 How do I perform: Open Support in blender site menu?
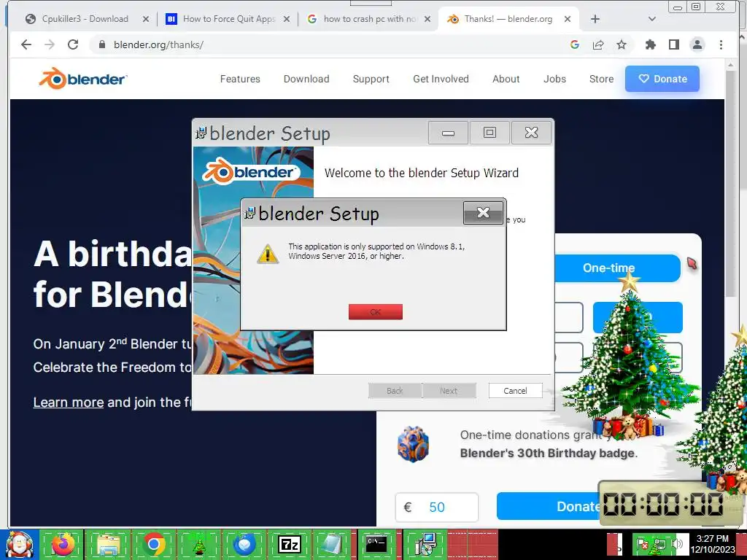point(371,79)
